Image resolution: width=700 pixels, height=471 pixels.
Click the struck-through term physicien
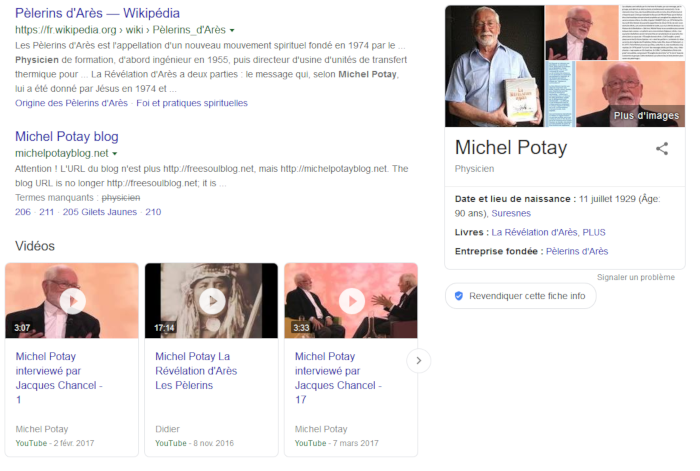tap(121, 198)
